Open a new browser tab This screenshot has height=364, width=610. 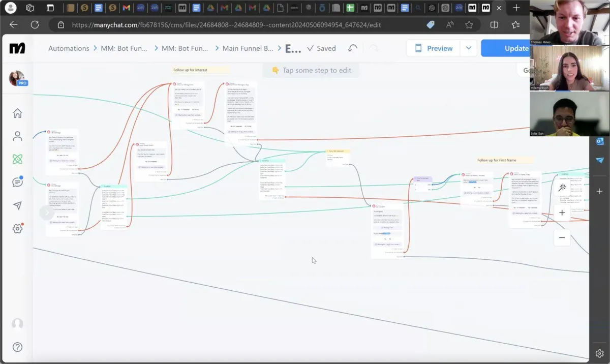tap(516, 8)
